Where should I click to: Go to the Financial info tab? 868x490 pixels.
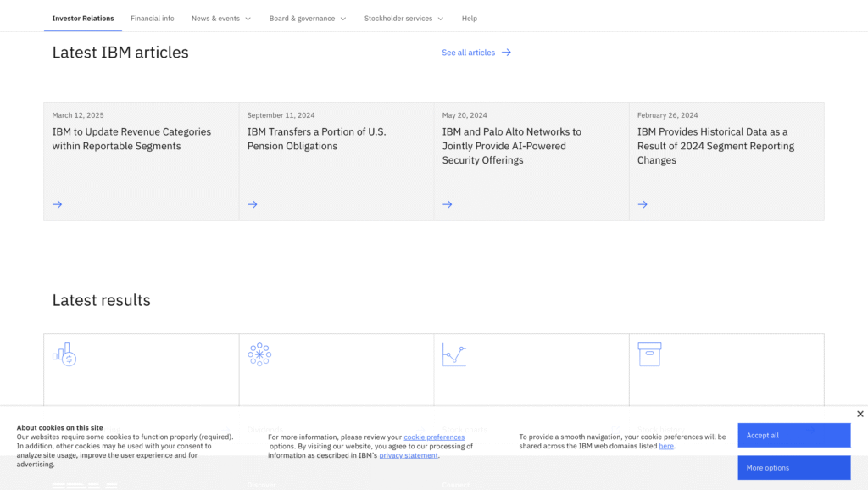[153, 19]
